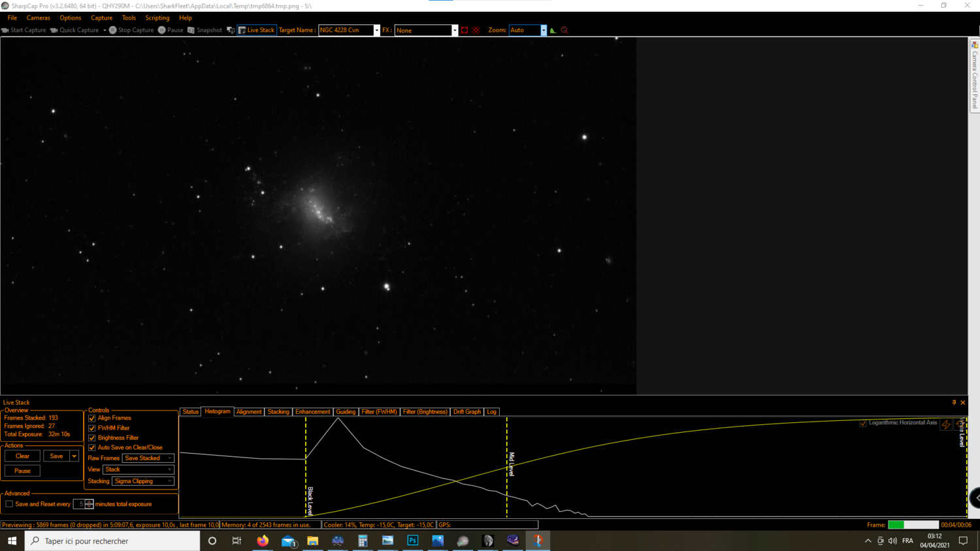The image size is (980, 551).
Task: Click the Save button in Live Stack
Action: [x=56, y=456]
